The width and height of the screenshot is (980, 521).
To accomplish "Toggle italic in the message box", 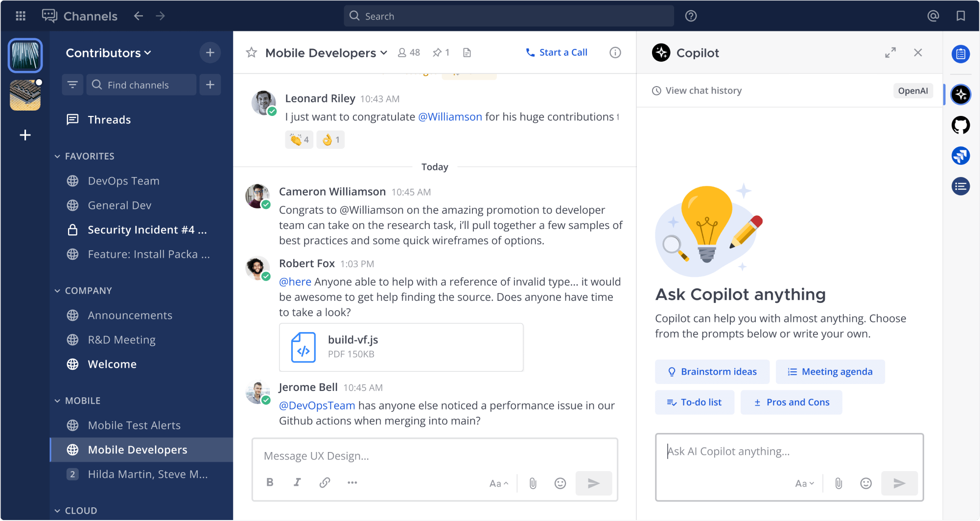I will click(x=297, y=482).
